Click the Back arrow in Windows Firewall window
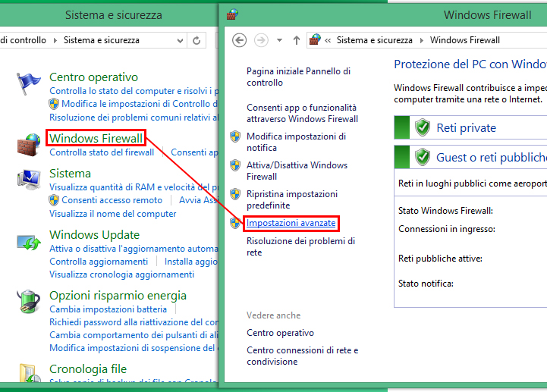This screenshot has width=547, height=392. coord(239,40)
